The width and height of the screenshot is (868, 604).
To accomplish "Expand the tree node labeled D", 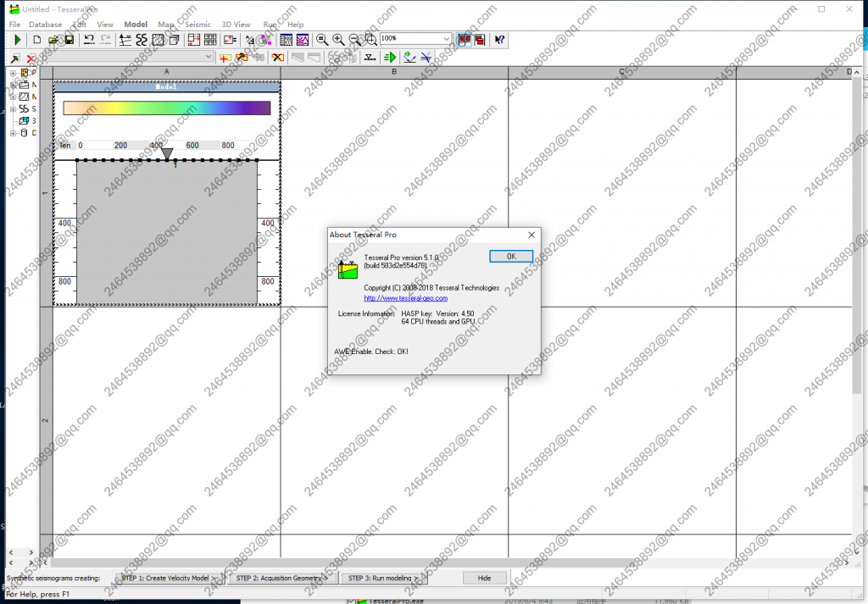I will (14, 133).
